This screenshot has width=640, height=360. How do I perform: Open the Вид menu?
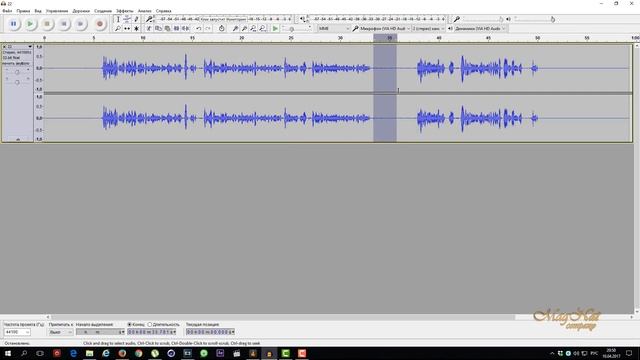point(38,11)
